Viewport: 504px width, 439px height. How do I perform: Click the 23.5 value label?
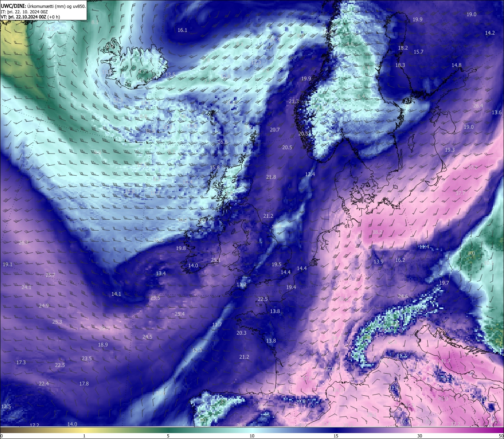point(87,359)
